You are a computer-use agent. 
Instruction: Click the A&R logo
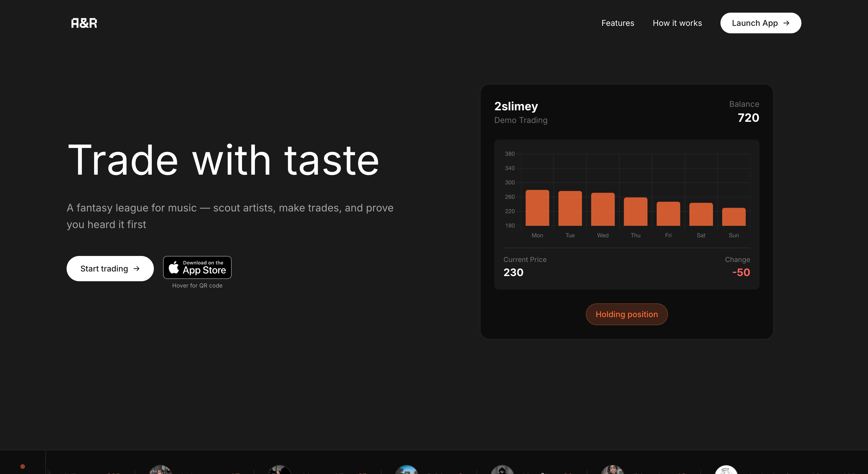[x=84, y=23]
